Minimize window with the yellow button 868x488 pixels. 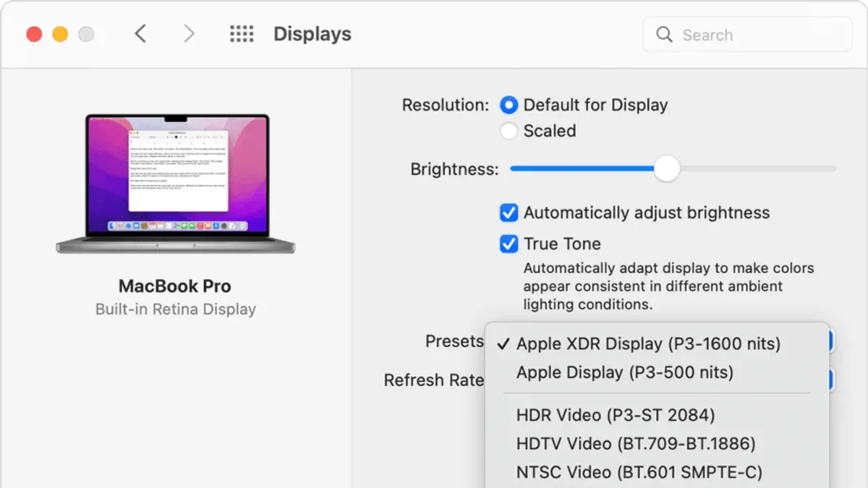[60, 34]
